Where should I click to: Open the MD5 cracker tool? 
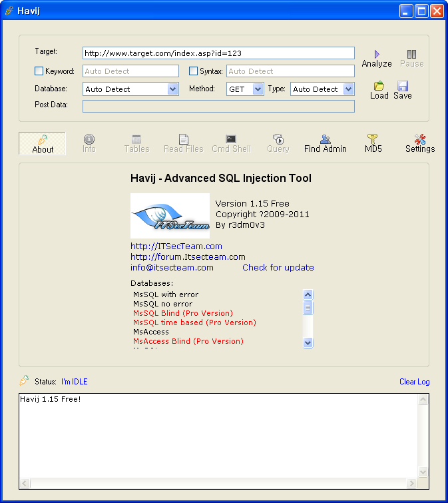click(373, 144)
